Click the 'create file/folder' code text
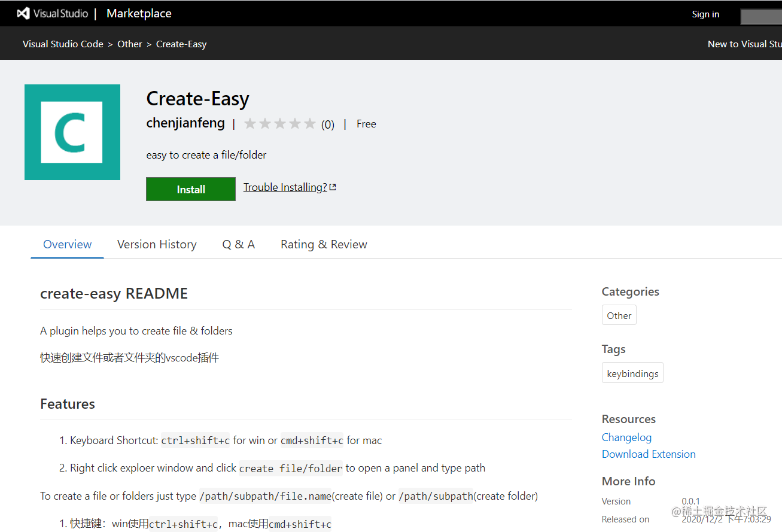The width and height of the screenshot is (782, 532). pyautogui.click(x=291, y=469)
